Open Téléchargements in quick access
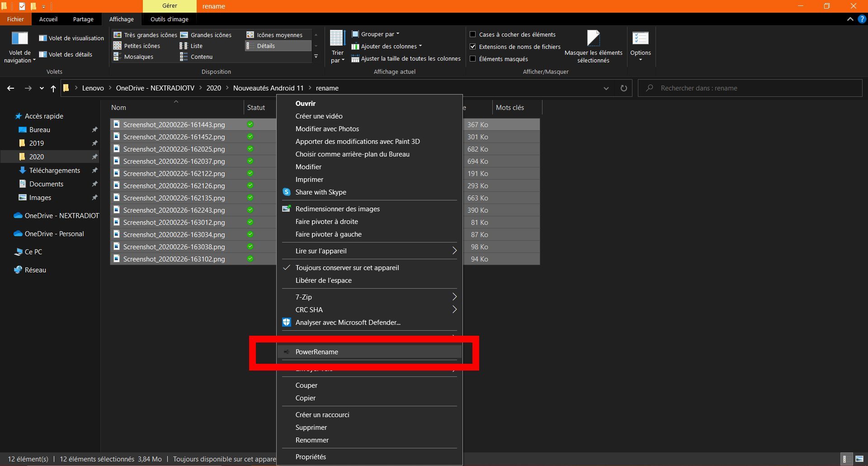 pos(54,170)
